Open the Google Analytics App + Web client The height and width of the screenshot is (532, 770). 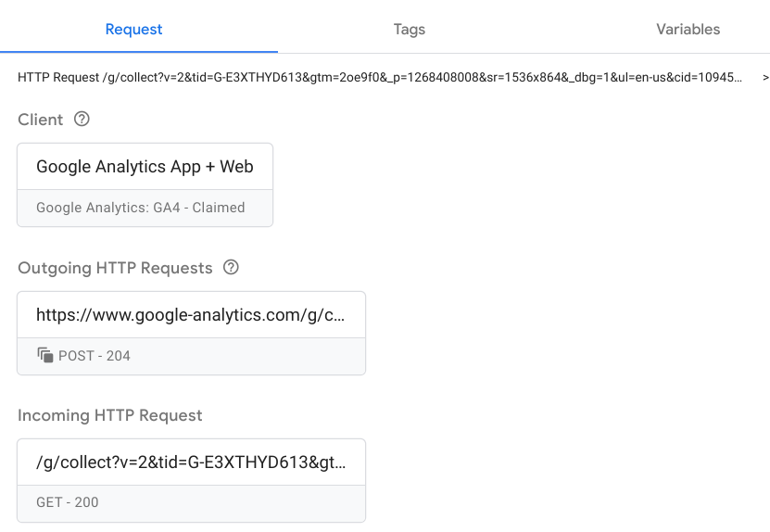[145, 167]
